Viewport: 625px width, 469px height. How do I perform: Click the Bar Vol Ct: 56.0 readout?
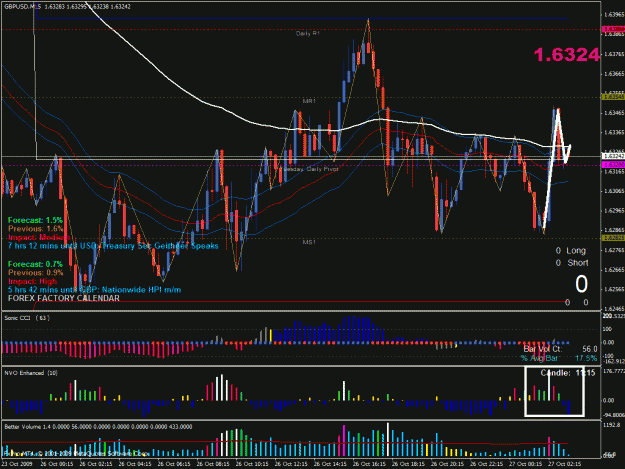tap(560, 349)
